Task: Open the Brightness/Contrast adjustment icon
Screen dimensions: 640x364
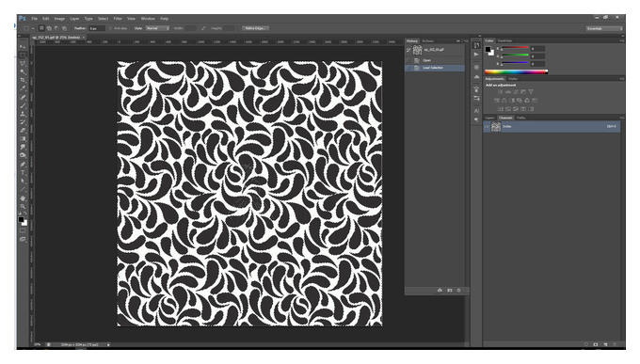Action: (x=501, y=92)
